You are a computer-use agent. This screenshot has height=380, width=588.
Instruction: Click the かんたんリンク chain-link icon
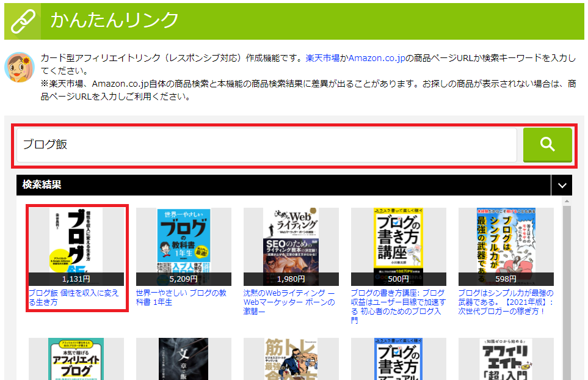click(x=23, y=21)
